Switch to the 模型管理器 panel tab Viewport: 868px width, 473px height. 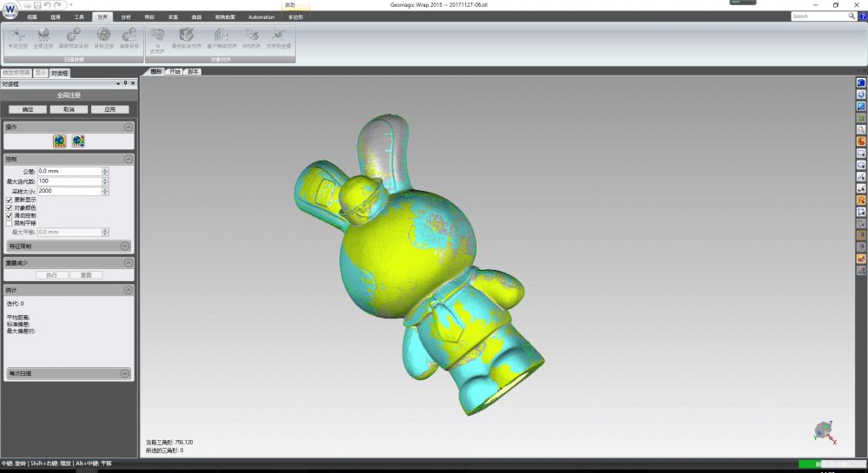click(16, 73)
